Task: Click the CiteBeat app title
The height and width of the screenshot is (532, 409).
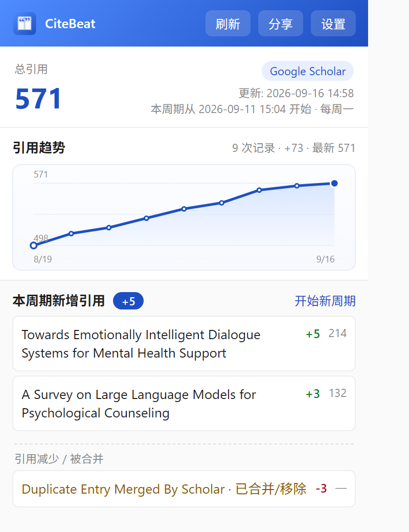Action: pos(70,24)
